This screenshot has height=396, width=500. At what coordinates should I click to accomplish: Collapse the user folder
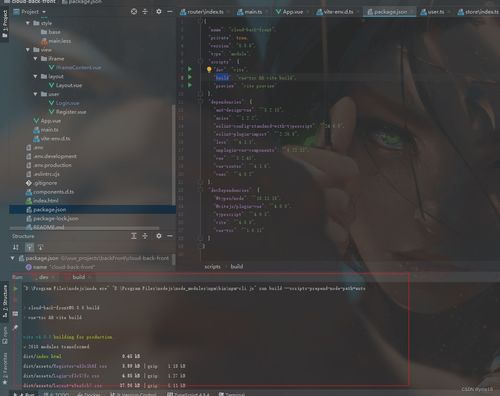(x=35, y=94)
